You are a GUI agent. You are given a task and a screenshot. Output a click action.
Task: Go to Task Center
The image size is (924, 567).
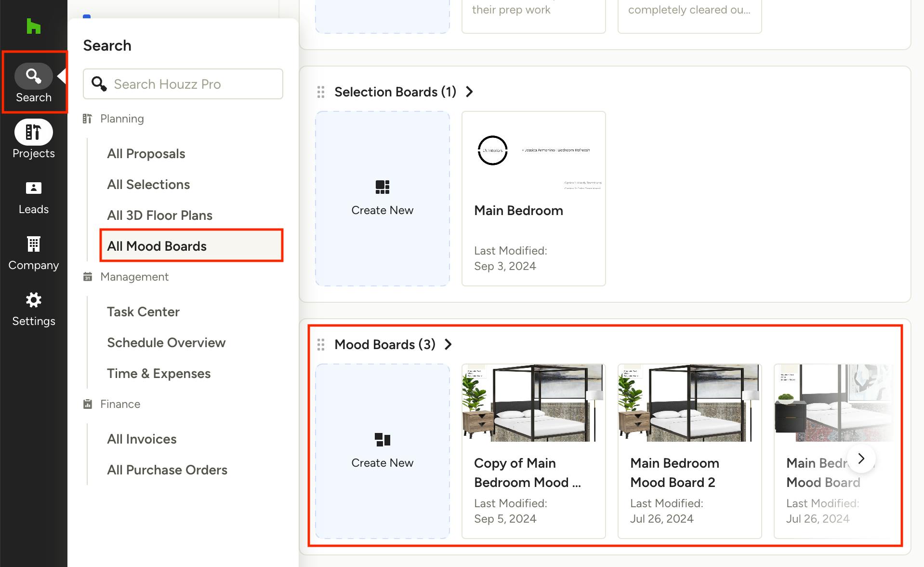click(143, 311)
